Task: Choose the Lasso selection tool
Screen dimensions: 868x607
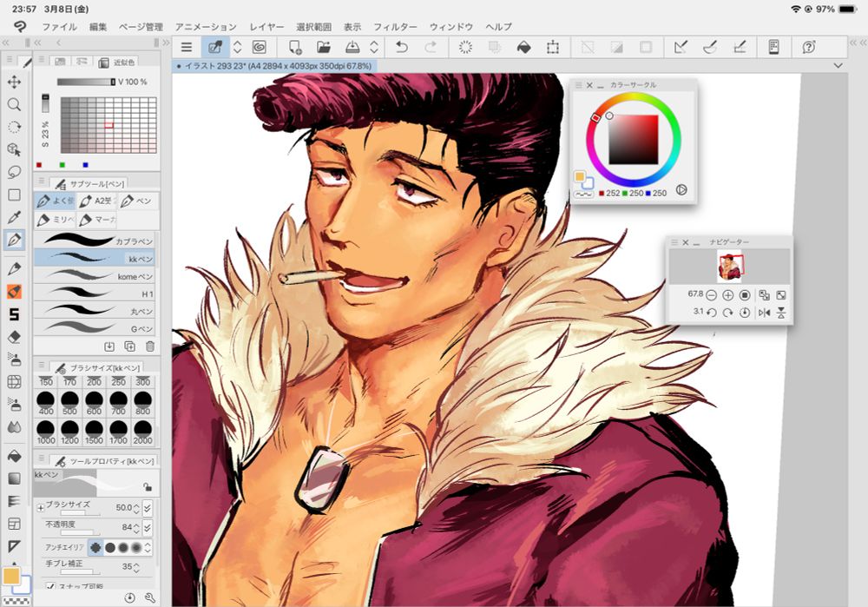Action: 14,172
